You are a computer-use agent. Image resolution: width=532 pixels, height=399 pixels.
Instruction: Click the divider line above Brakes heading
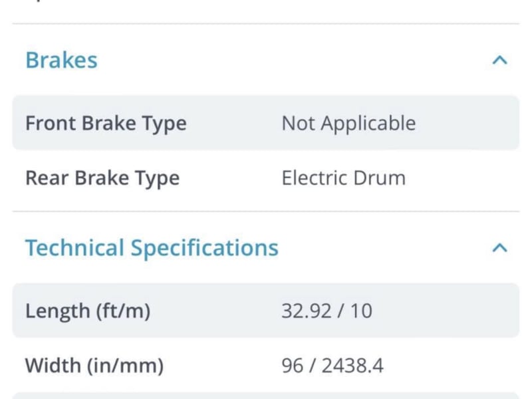coord(265,24)
